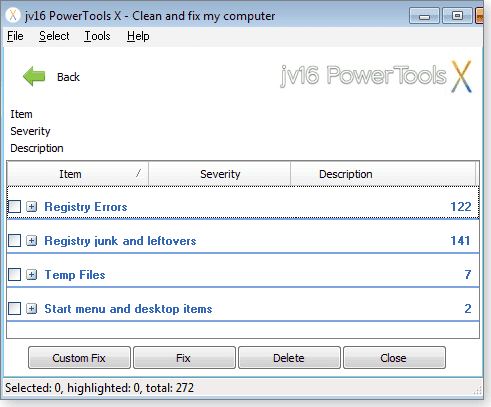Viewport: 491px width, 407px height.
Task: Check the Registry Errors checkbox
Action: coord(14,207)
